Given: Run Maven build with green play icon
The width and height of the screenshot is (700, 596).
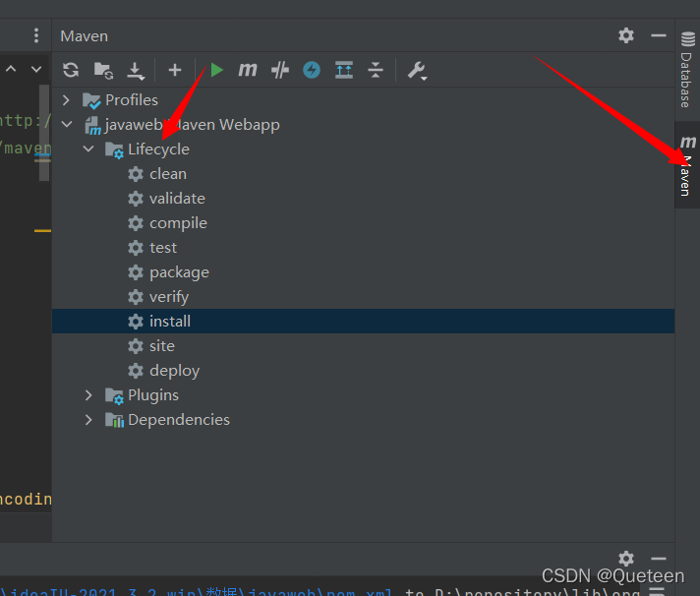Looking at the screenshot, I should pos(217,70).
